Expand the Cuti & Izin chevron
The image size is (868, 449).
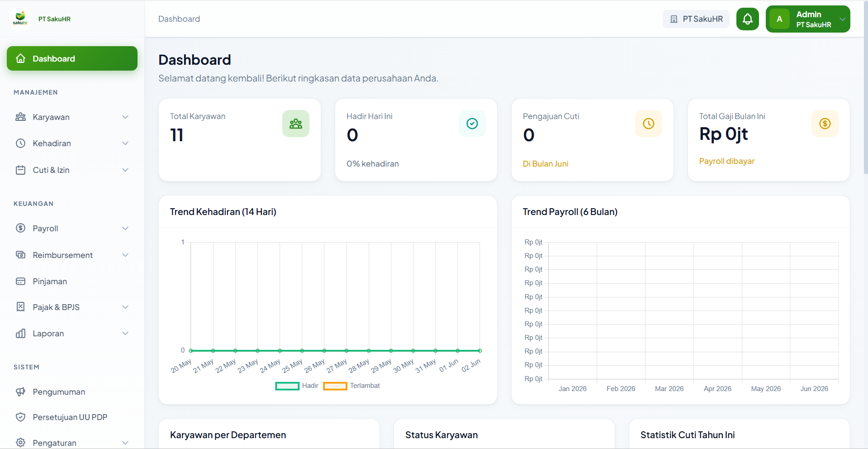pyautogui.click(x=125, y=170)
